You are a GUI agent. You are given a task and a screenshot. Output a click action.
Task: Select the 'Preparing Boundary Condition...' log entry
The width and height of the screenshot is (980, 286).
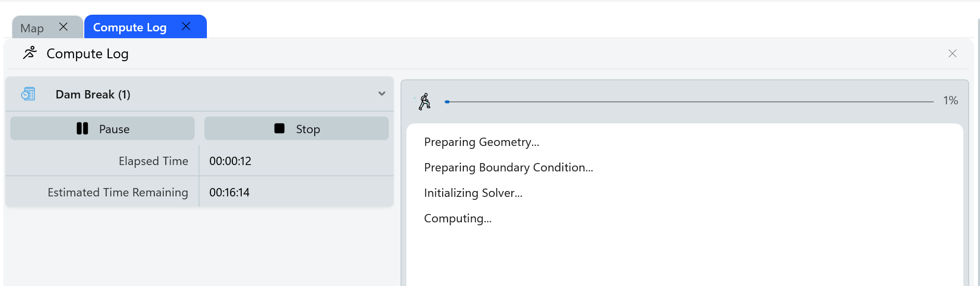pos(508,167)
